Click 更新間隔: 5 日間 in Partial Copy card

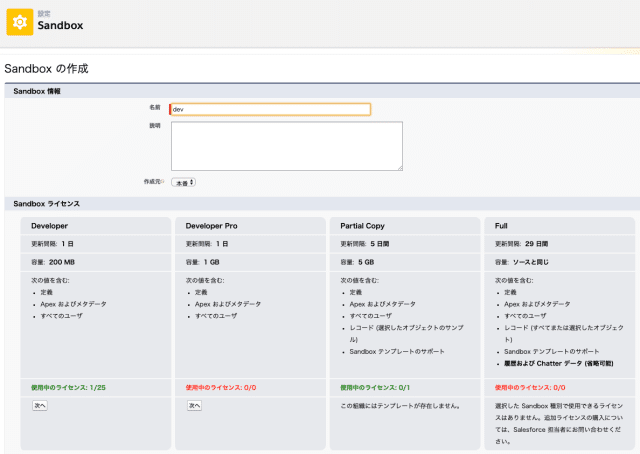click(364, 244)
